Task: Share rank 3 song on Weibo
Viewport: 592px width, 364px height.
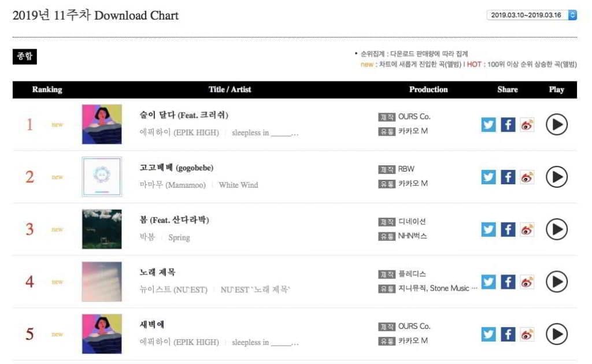Action: [527, 229]
